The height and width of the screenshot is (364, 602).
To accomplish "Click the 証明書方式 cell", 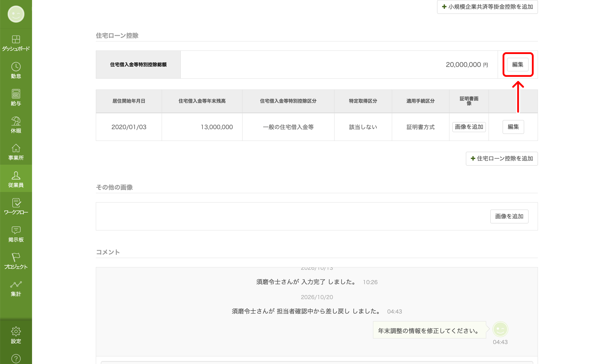I will pyautogui.click(x=420, y=127).
